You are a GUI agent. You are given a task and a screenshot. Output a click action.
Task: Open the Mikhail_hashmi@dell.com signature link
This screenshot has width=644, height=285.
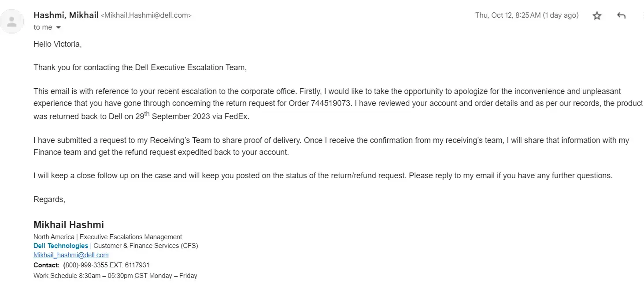(x=71, y=255)
